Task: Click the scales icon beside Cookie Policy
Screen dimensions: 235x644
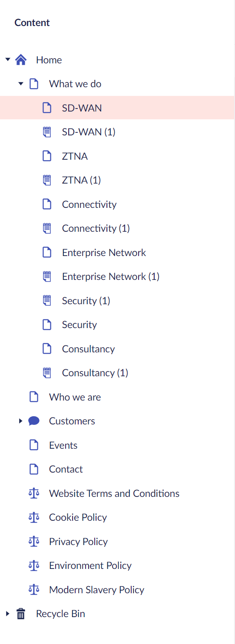Action: pyautogui.click(x=34, y=517)
